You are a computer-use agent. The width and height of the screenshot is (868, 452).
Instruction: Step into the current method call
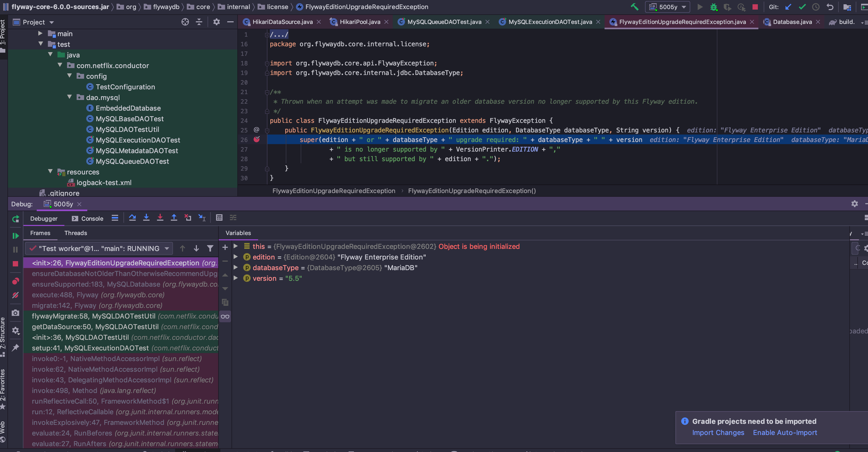click(x=146, y=217)
